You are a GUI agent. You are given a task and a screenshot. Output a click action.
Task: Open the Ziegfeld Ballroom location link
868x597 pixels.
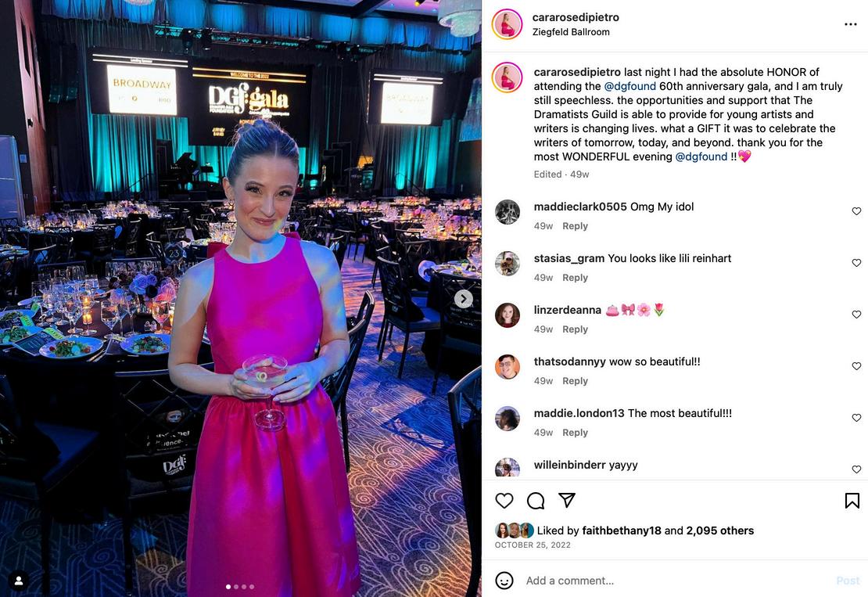[571, 32]
